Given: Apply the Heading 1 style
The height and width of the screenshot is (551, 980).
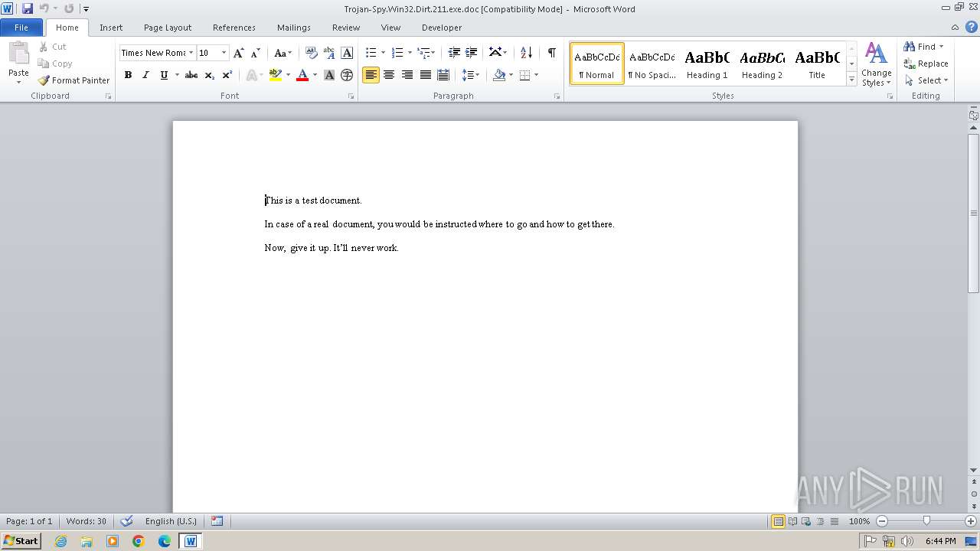Looking at the screenshot, I should 707,64.
